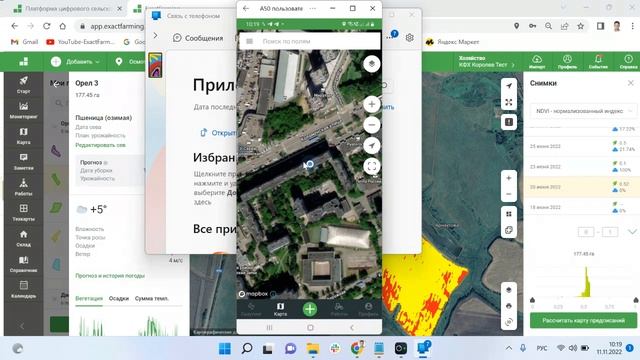Viewport: 640px width, 360px height.
Task: Open the NDVI index dropdown
Action: tap(583, 111)
